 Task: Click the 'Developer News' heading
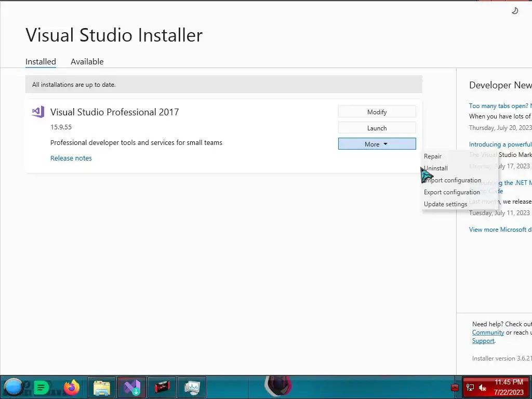500,85
